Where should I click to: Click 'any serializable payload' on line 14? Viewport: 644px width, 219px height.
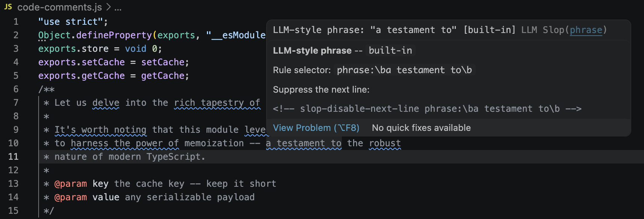190,197
